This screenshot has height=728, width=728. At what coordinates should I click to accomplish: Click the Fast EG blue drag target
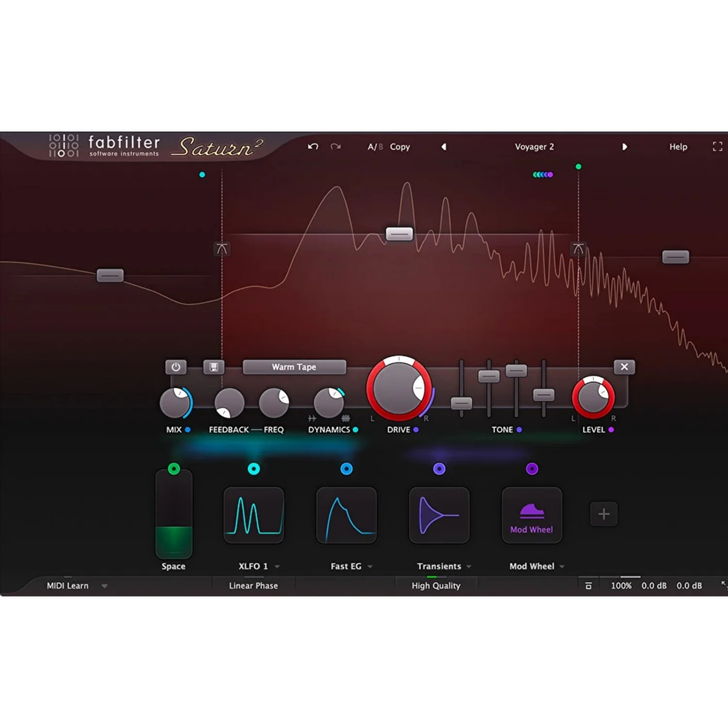click(x=347, y=469)
